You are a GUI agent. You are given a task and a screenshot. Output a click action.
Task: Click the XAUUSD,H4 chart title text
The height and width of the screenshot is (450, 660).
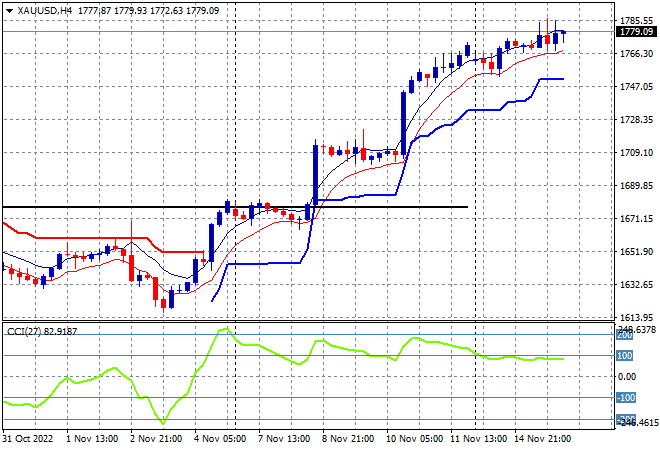pyautogui.click(x=45, y=11)
